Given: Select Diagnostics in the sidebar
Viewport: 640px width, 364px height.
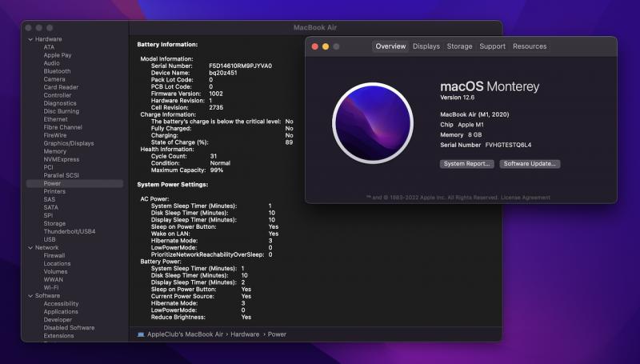Looking at the screenshot, I should (60, 103).
